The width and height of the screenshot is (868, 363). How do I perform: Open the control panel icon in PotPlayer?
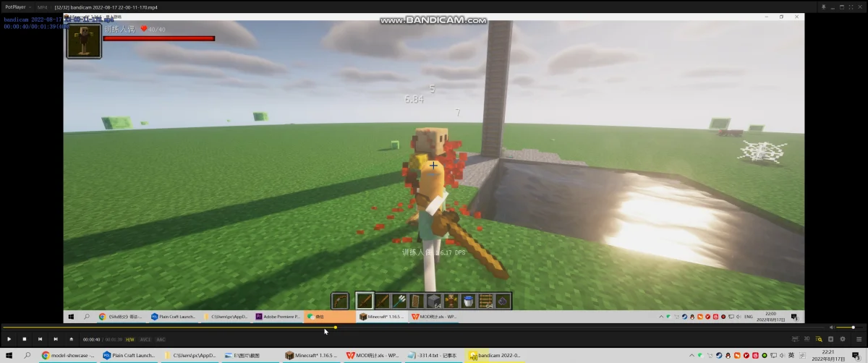point(830,339)
